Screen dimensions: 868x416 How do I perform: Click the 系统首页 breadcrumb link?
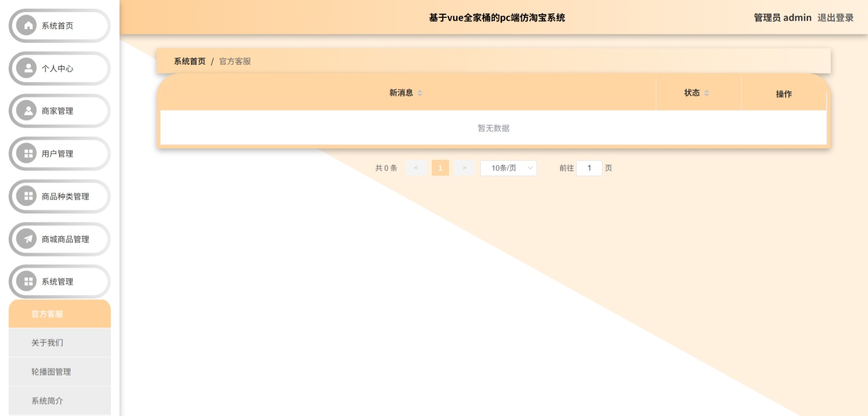pos(190,61)
